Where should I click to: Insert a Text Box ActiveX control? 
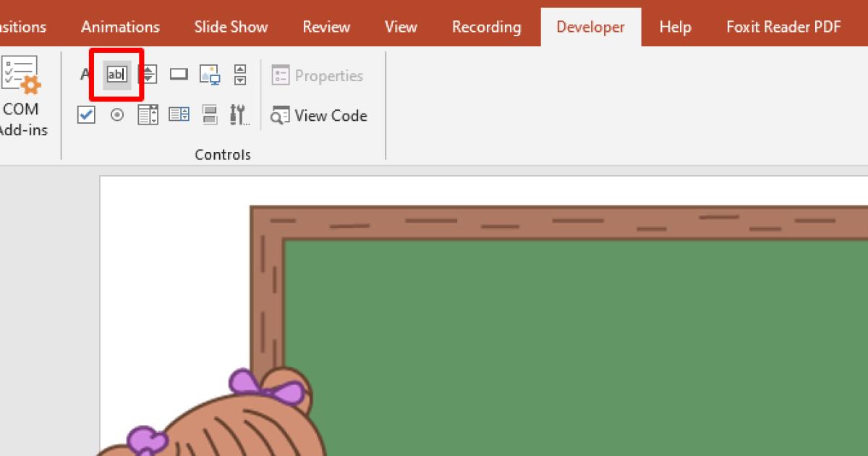click(116, 73)
